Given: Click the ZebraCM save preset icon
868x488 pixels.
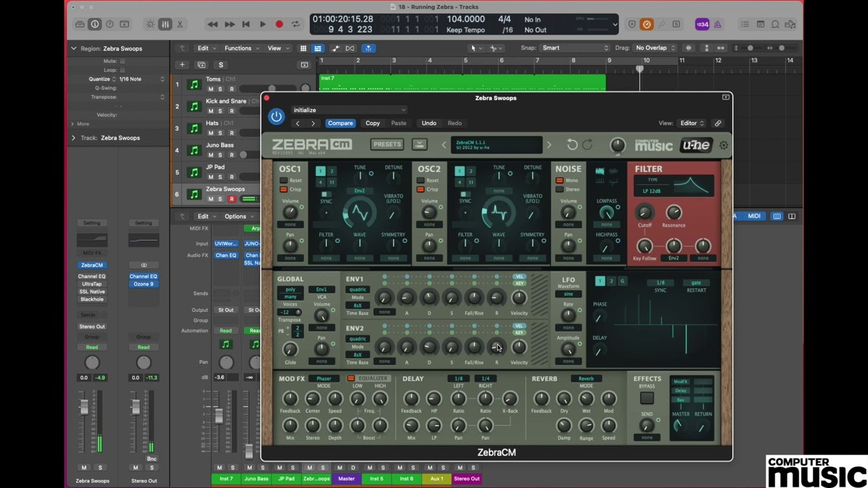Looking at the screenshot, I should [419, 144].
